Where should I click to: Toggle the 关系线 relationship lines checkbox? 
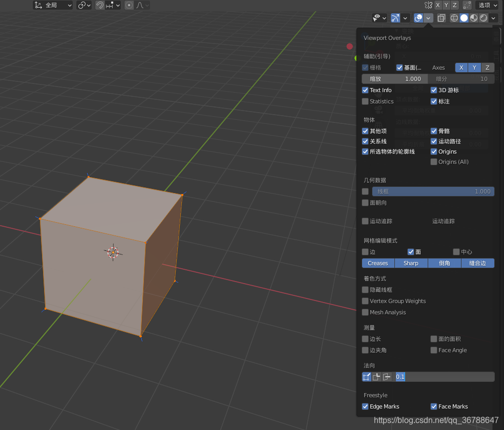pos(365,141)
